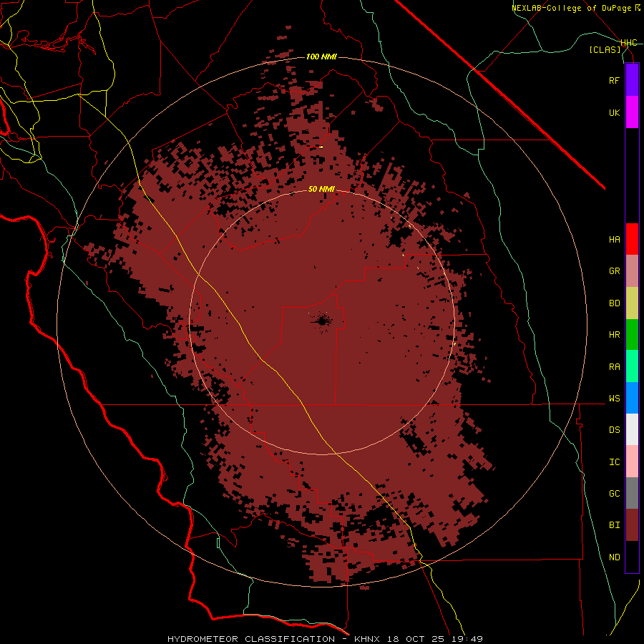Click the yellow BD legend color swatch
Screen dimensions: 644x644
(632, 303)
